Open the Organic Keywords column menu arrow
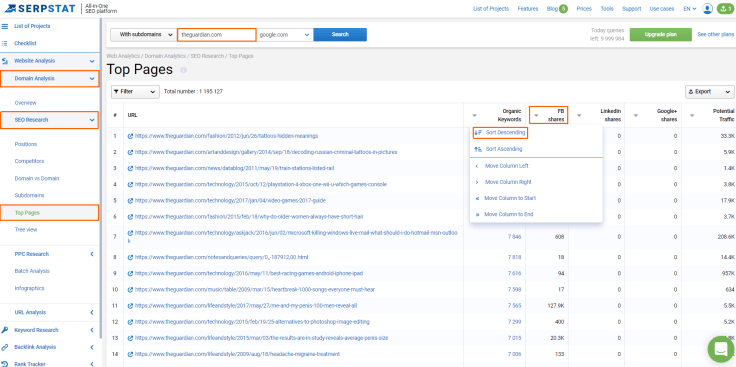The image size is (736, 367). click(474, 115)
